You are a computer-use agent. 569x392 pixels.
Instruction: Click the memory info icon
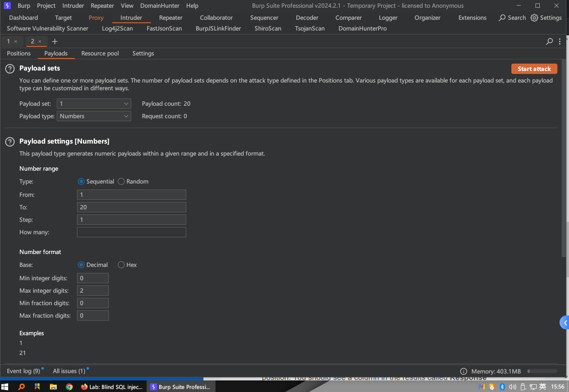pyautogui.click(x=464, y=371)
